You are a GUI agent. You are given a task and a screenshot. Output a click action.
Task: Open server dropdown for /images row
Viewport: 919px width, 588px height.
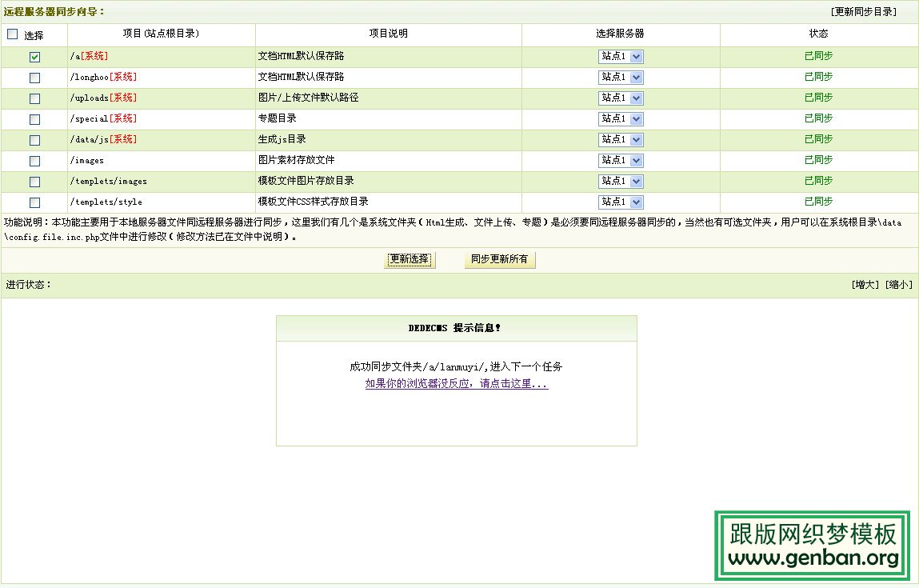(621, 161)
